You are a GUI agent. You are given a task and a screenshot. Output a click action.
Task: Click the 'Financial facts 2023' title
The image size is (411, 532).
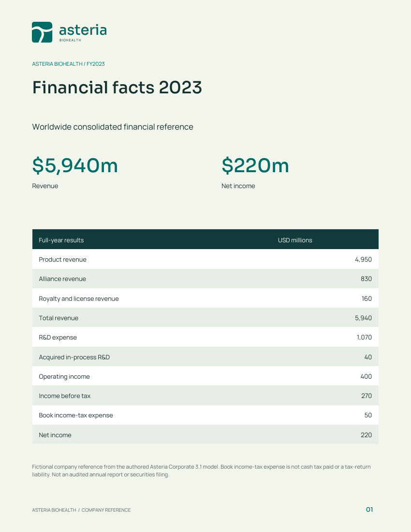[117, 87]
